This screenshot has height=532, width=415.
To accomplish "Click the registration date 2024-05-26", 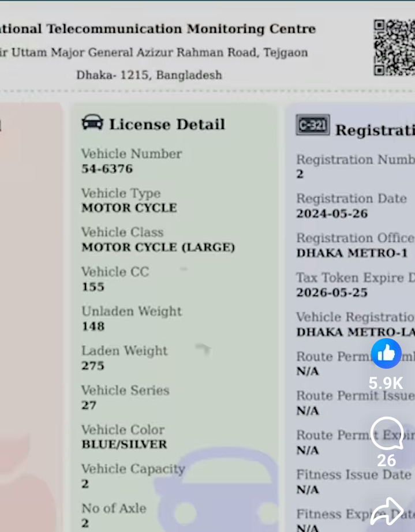I will pyautogui.click(x=332, y=213).
